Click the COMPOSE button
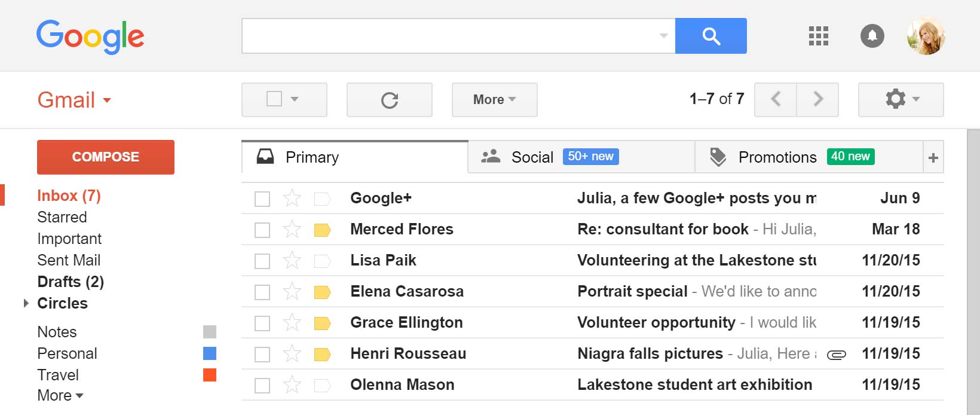Viewport: 980px width, 415px height. pyautogui.click(x=106, y=157)
